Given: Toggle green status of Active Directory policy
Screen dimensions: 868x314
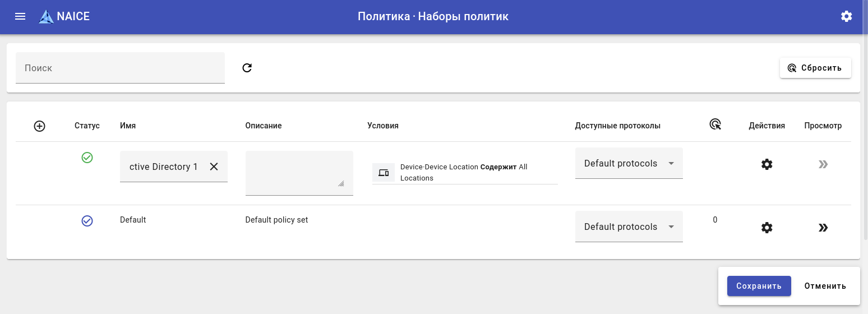Looking at the screenshot, I should (x=87, y=158).
